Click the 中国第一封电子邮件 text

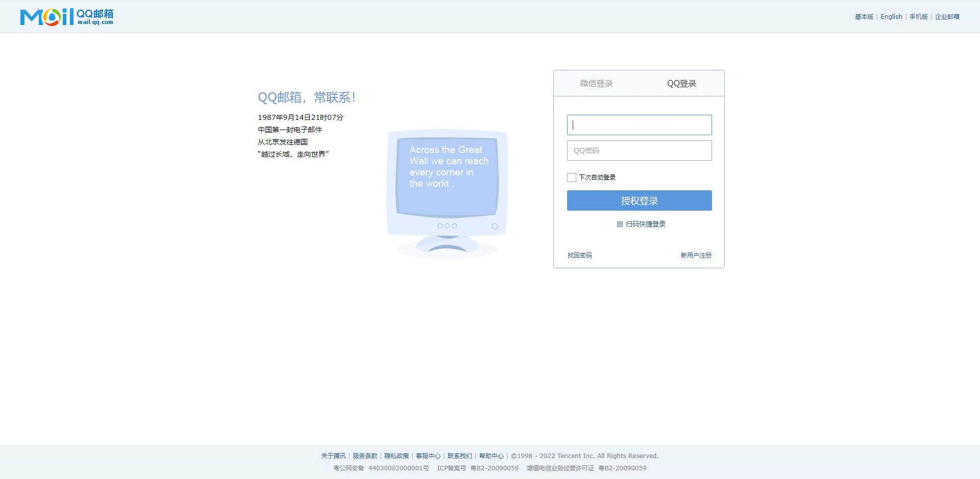pos(290,130)
